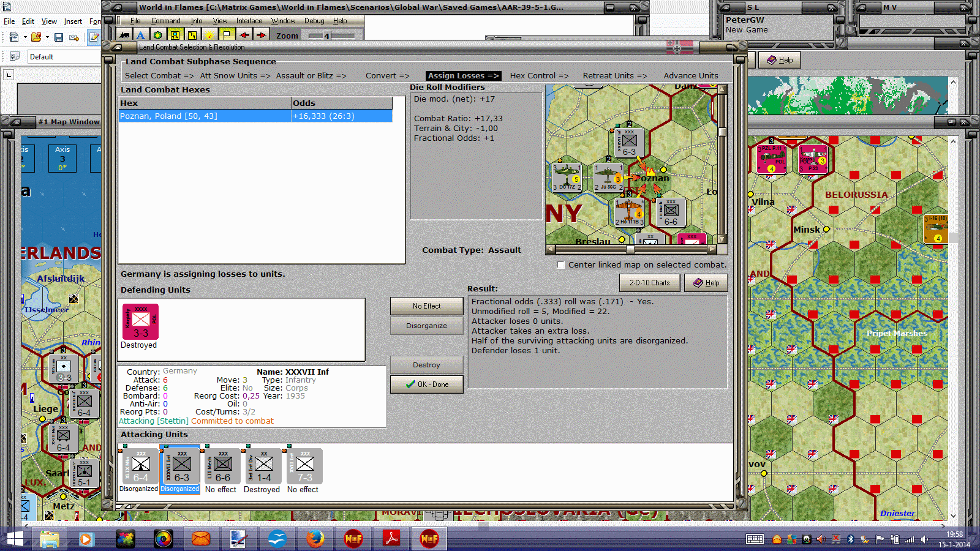Click the green hexagon toolbar icon

[x=157, y=35]
